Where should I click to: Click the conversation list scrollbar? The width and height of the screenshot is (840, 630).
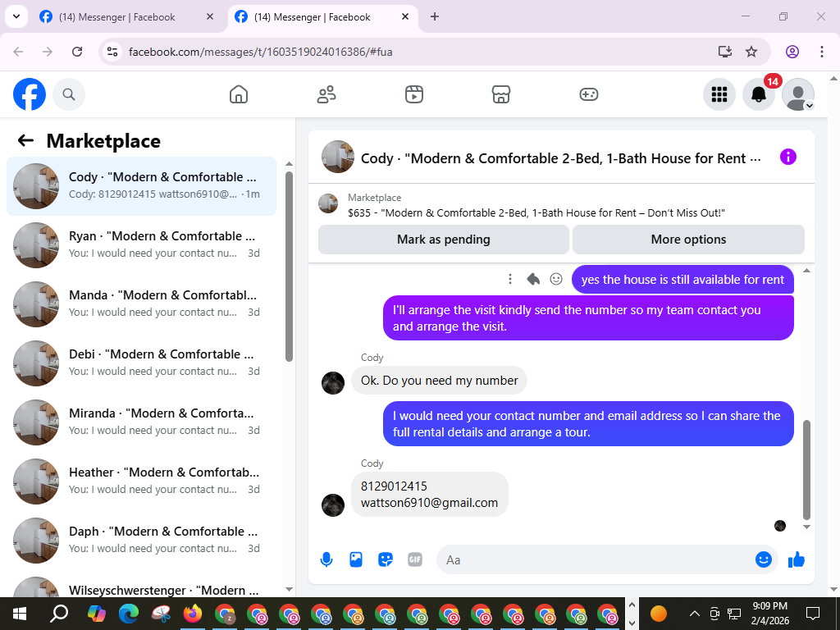tap(290, 267)
